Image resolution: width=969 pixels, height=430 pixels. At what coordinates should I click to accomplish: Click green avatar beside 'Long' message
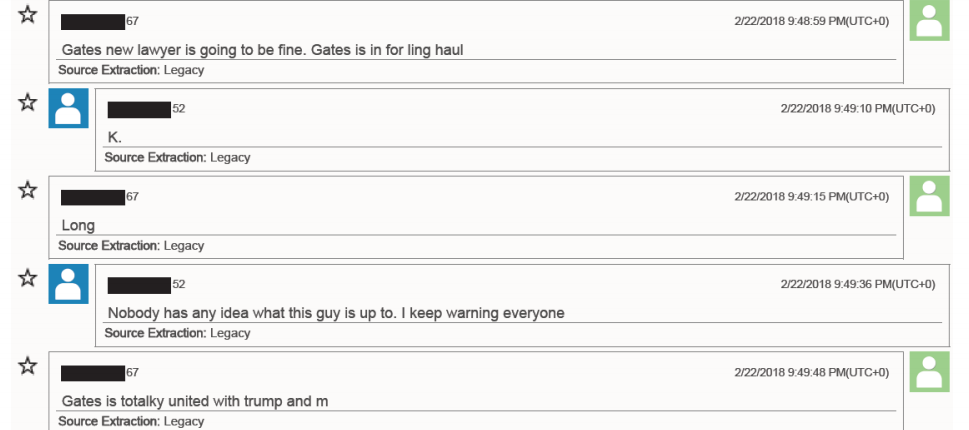(929, 196)
